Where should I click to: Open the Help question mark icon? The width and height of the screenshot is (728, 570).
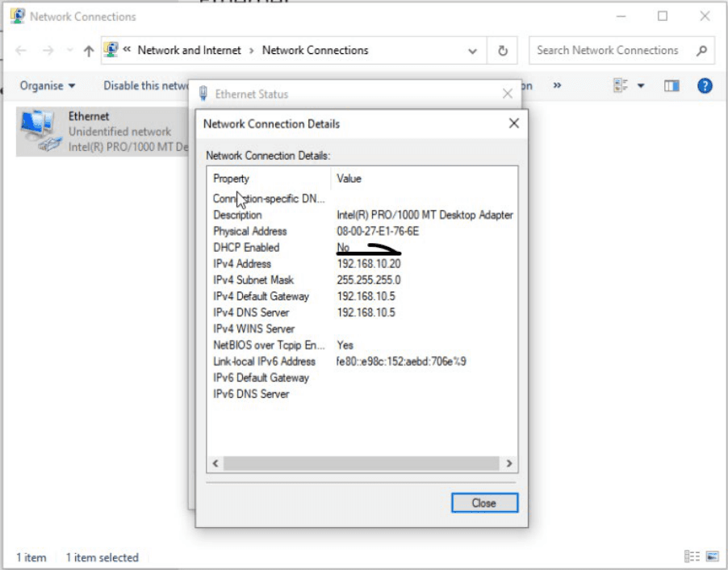[705, 86]
